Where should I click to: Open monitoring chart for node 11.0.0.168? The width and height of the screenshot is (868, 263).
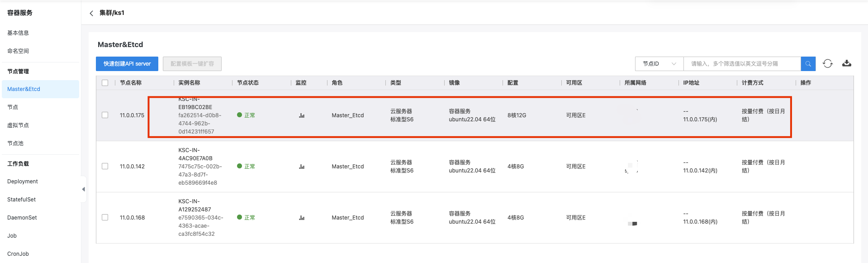302,218
